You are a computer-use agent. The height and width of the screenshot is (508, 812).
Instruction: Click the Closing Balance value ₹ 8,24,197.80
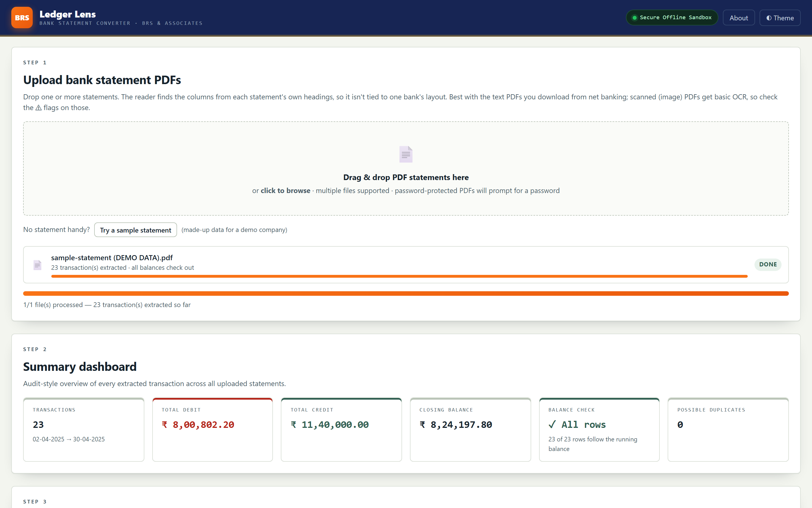456,425
